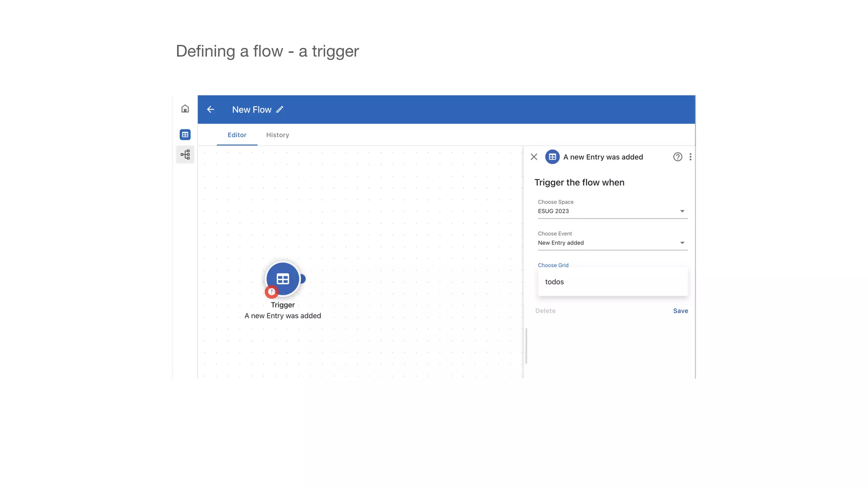Screen dimensions: 868x488
Task: Click the Delete button
Action: pos(545,311)
